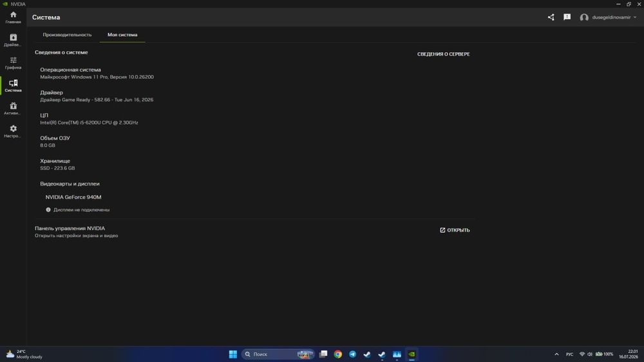The image size is (644, 362).
Task: Click the volume speaker tray icon
Action: tap(590, 354)
